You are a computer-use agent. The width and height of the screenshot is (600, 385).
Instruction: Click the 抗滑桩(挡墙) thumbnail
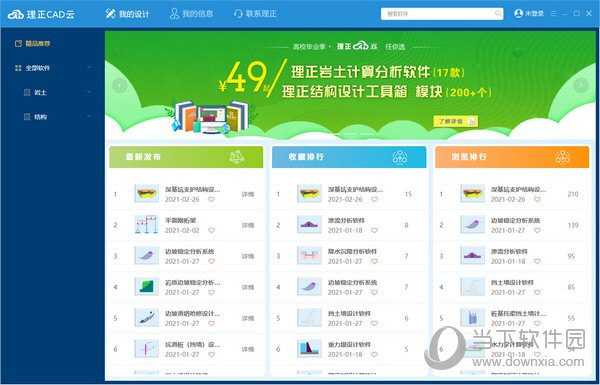coord(147,349)
